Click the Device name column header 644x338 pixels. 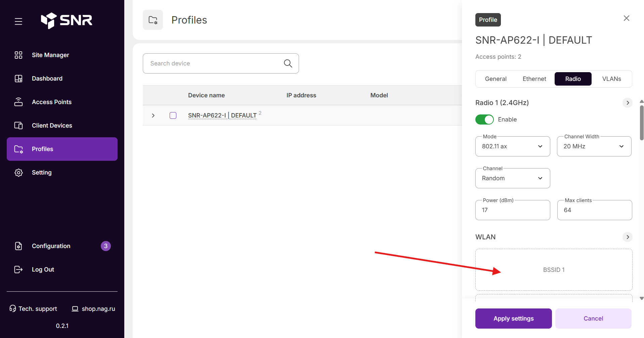click(206, 95)
